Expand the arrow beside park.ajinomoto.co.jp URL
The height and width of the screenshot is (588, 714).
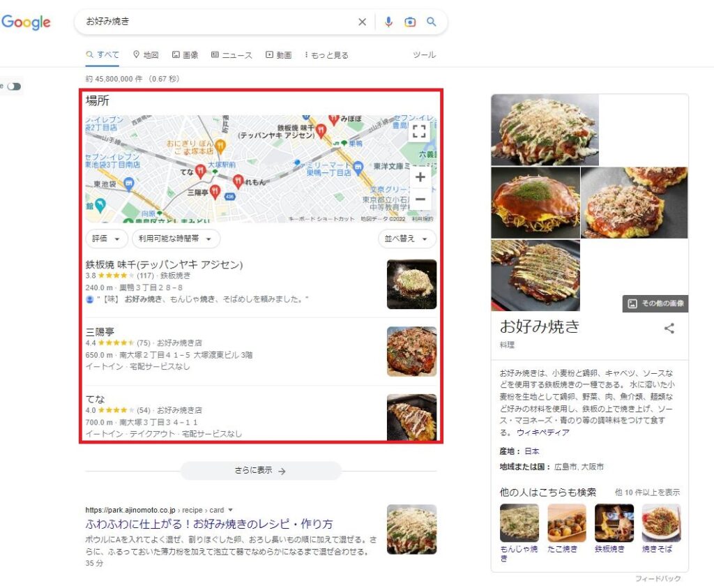tap(230, 510)
